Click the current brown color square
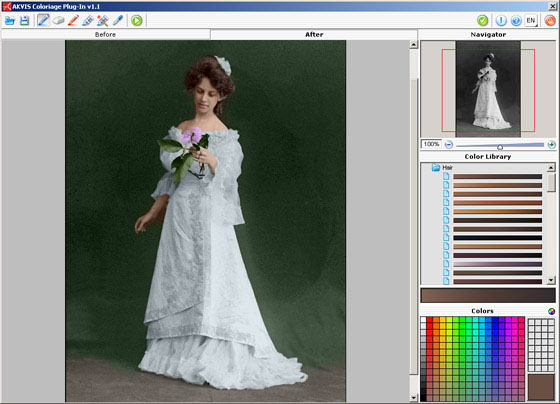560x404 pixels. (541, 387)
